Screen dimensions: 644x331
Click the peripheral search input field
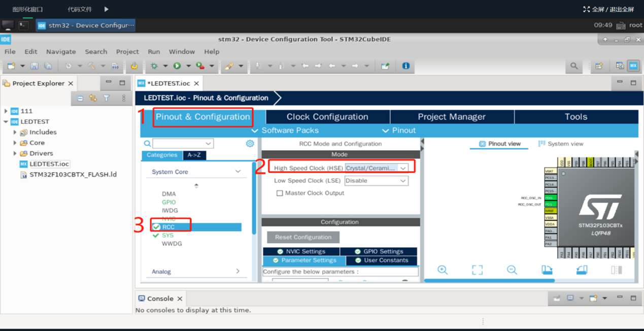[179, 144]
